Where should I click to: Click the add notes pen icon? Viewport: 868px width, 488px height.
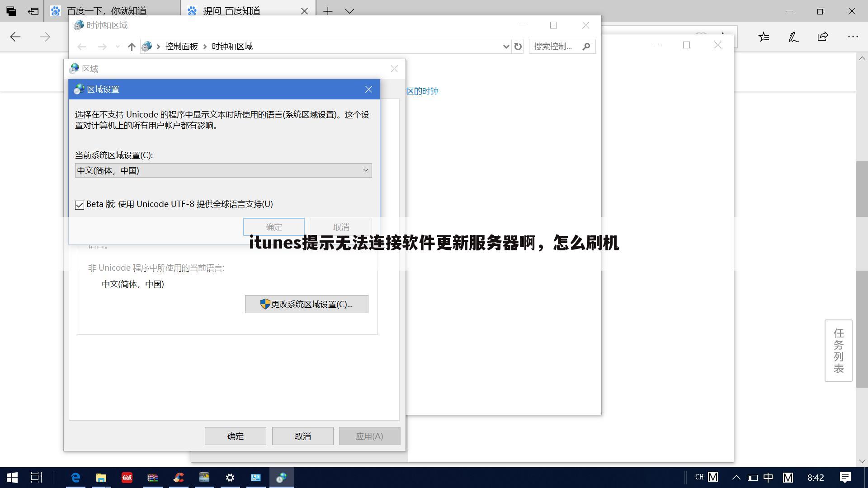click(793, 37)
